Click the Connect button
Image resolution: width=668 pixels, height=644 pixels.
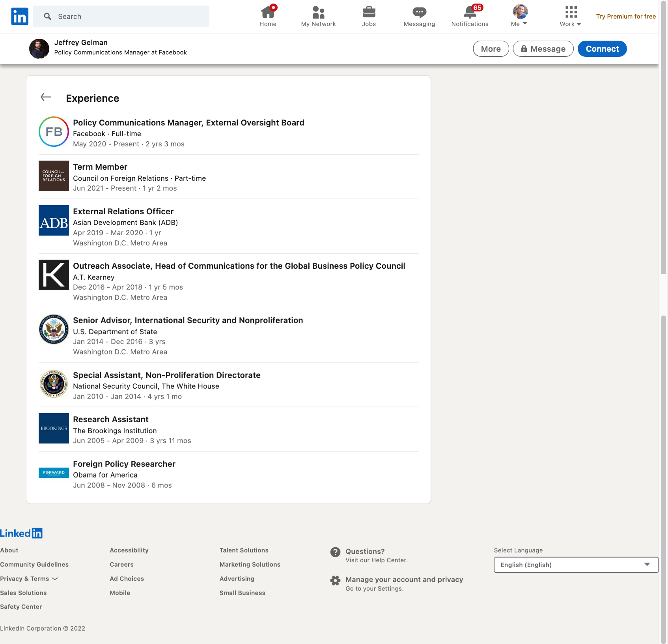pyautogui.click(x=602, y=49)
